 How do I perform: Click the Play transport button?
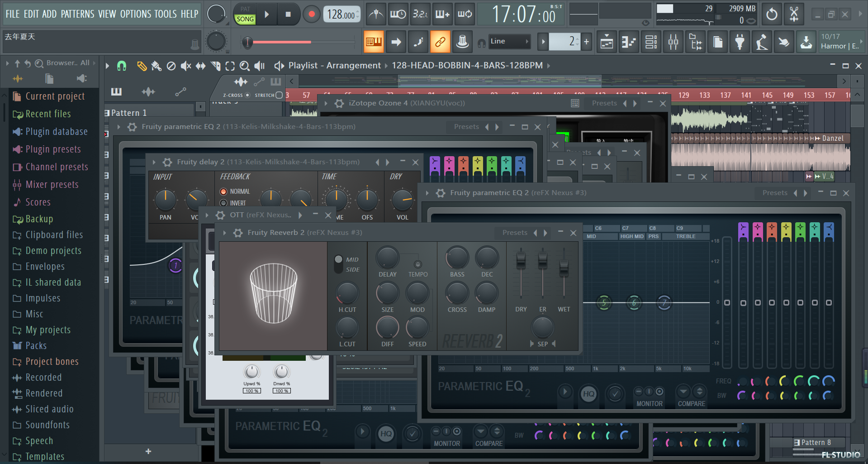pos(267,14)
